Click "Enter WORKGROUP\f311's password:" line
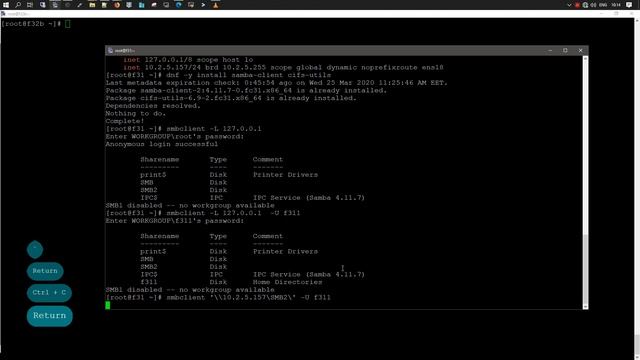640x360 pixels. pyautogui.click(x=175, y=221)
